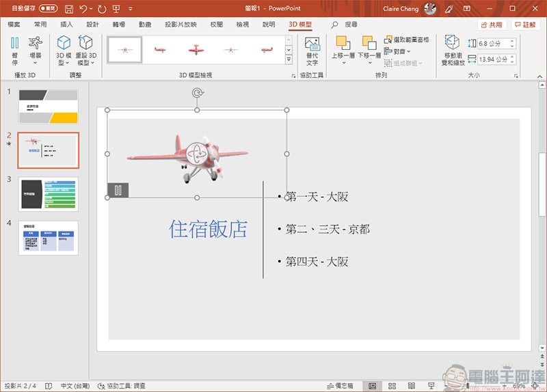Select the 3D 模型 tab

(x=300, y=25)
